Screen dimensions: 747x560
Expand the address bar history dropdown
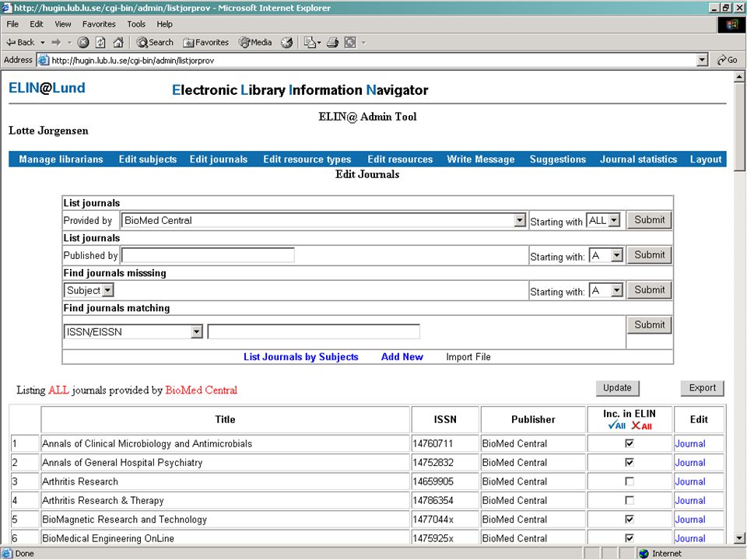[x=702, y=60]
